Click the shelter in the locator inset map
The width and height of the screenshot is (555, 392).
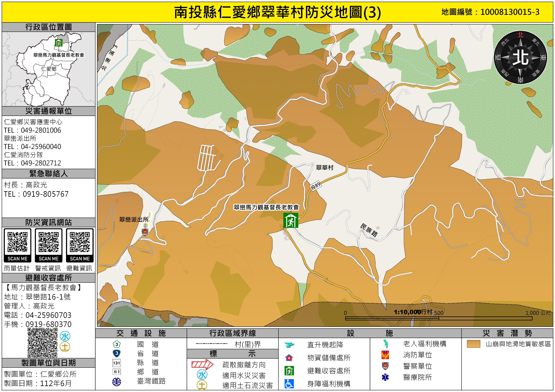tap(59, 43)
